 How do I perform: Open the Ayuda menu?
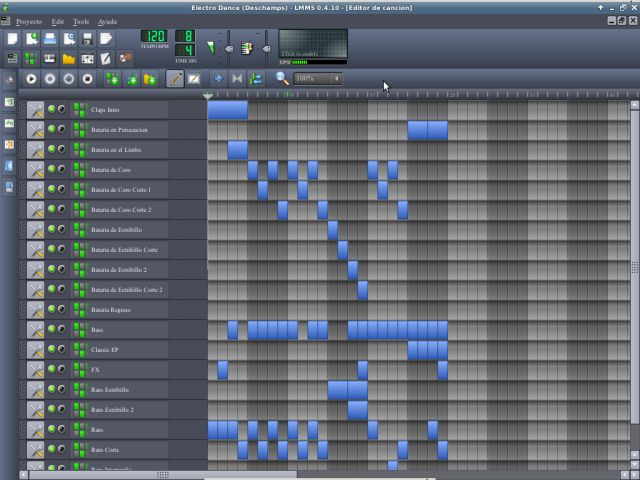pyautogui.click(x=107, y=22)
